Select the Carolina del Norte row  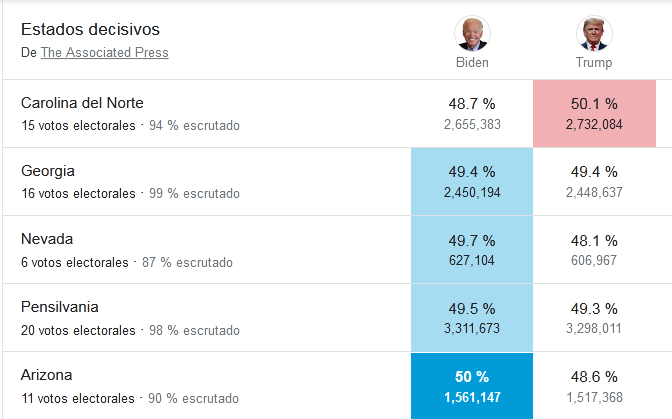[82, 103]
